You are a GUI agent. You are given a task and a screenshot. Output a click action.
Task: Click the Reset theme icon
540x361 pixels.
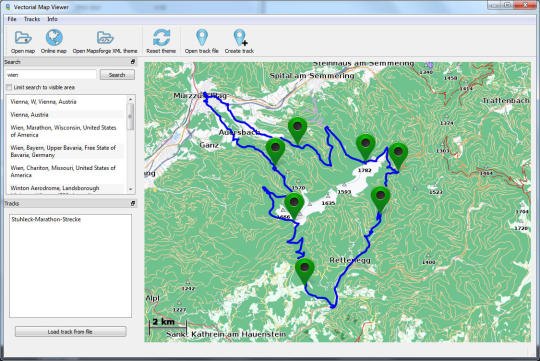click(x=161, y=38)
